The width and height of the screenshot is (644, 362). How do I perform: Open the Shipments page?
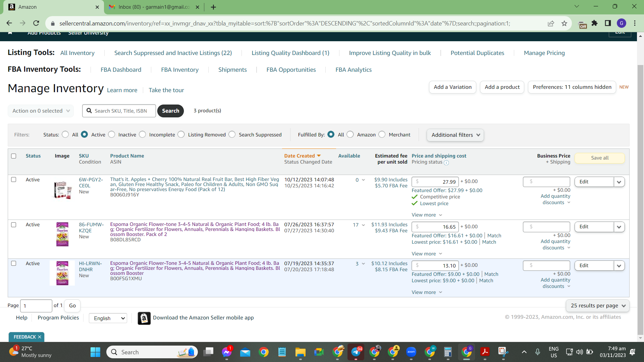(232, 70)
